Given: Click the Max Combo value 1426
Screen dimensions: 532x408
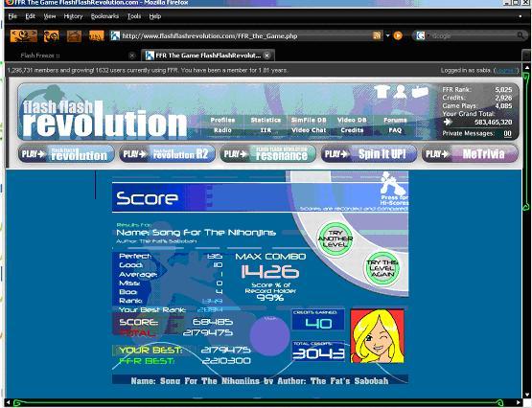Looking at the screenshot, I should pos(270,272).
